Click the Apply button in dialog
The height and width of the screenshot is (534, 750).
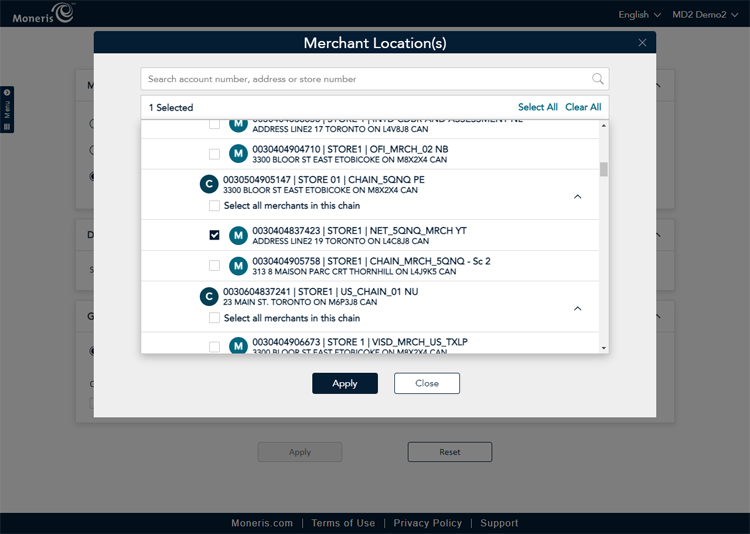click(345, 383)
